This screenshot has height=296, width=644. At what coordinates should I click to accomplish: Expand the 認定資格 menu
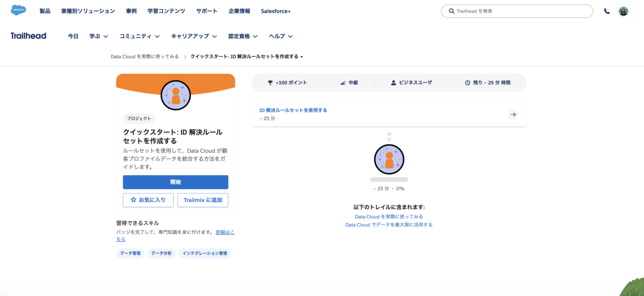[x=243, y=36]
